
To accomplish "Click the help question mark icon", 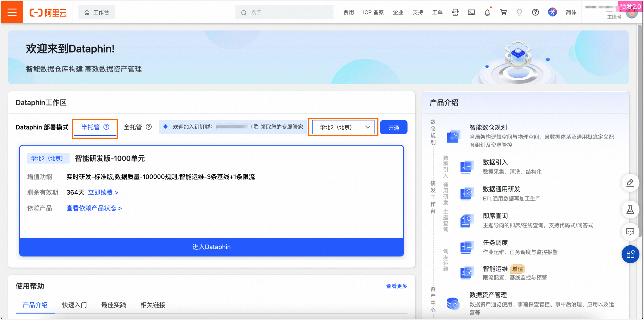I will [535, 12].
